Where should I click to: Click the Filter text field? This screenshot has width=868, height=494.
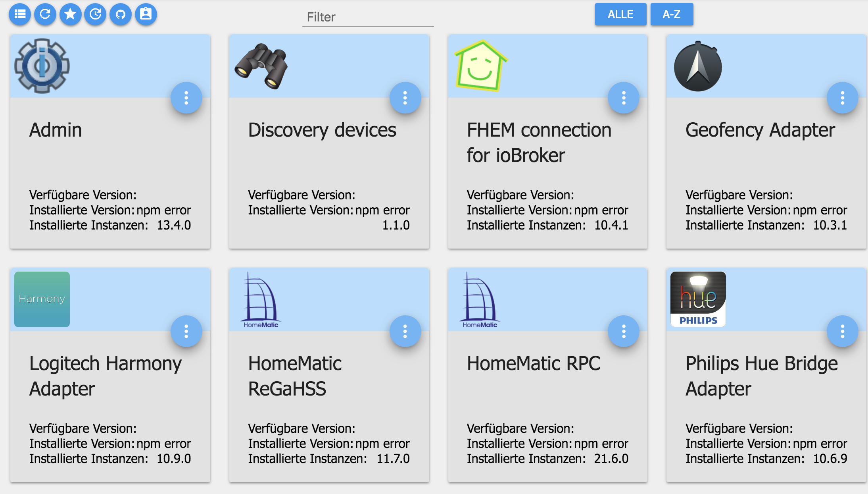point(368,17)
